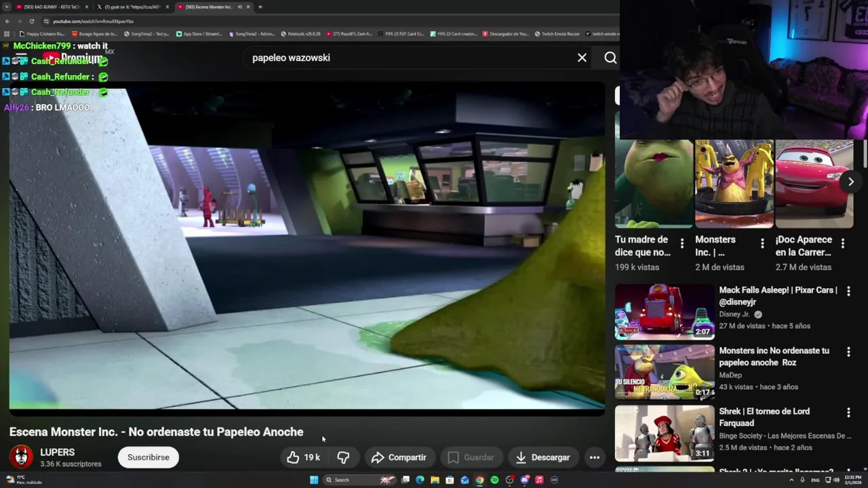The height and width of the screenshot is (488, 868).
Task: Open 'Twitch Emote Resizer' bookmark
Action: (557, 33)
